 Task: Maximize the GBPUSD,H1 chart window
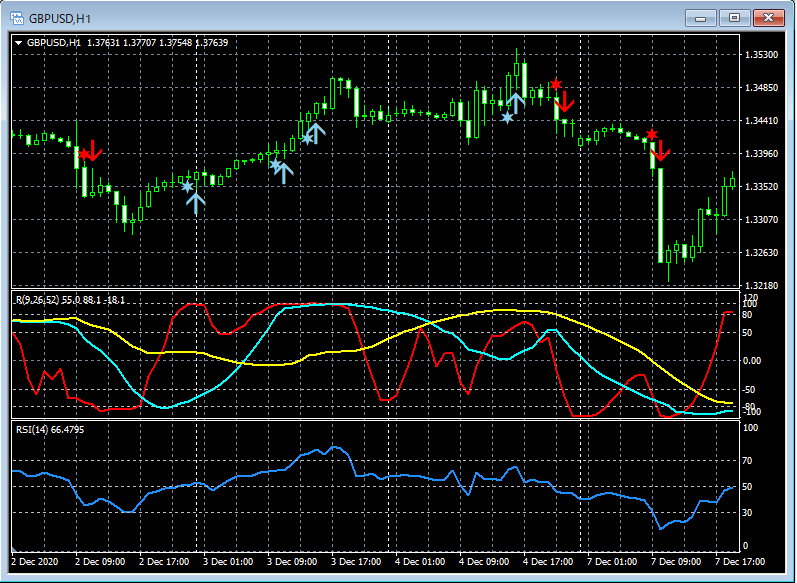tap(735, 18)
